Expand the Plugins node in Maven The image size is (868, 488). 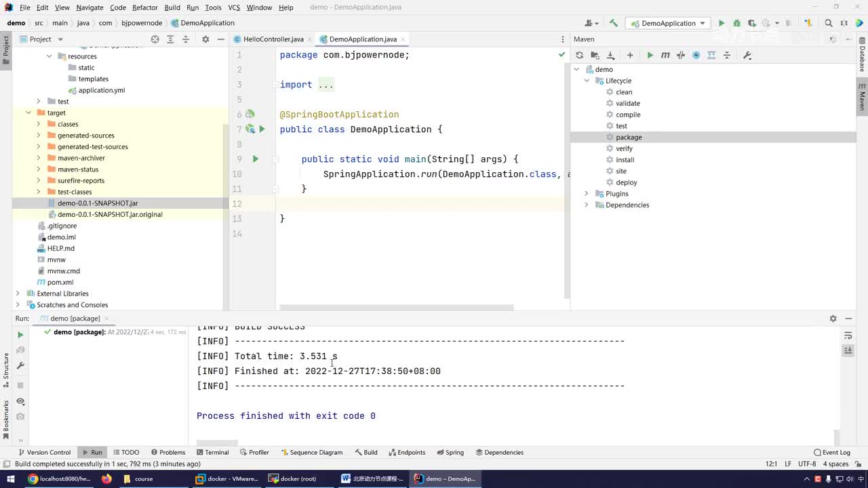pos(587,194)
